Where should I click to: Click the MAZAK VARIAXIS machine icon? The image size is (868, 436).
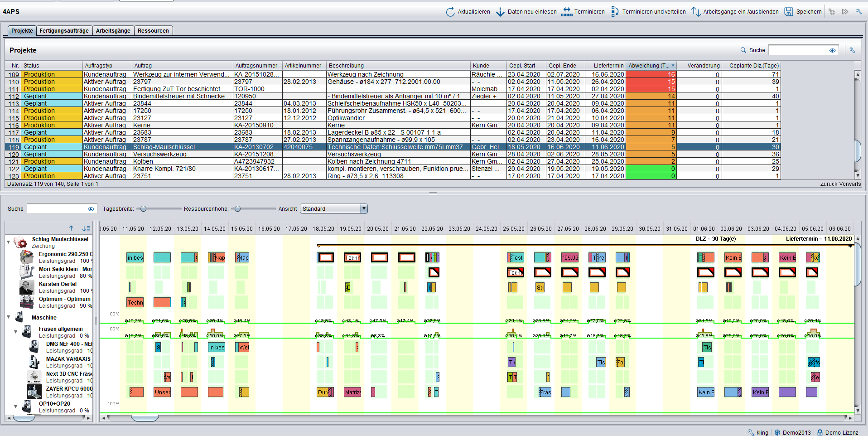point(34,362)
